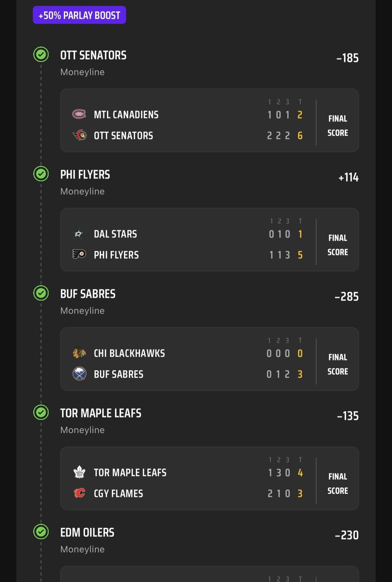
Task: Click the green check beside OTT Senators pick
Action: [x=41, y=55]
